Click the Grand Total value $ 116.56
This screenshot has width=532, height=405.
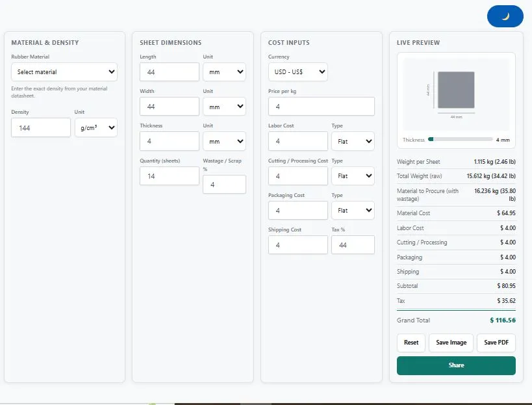[x=503, y=320]
